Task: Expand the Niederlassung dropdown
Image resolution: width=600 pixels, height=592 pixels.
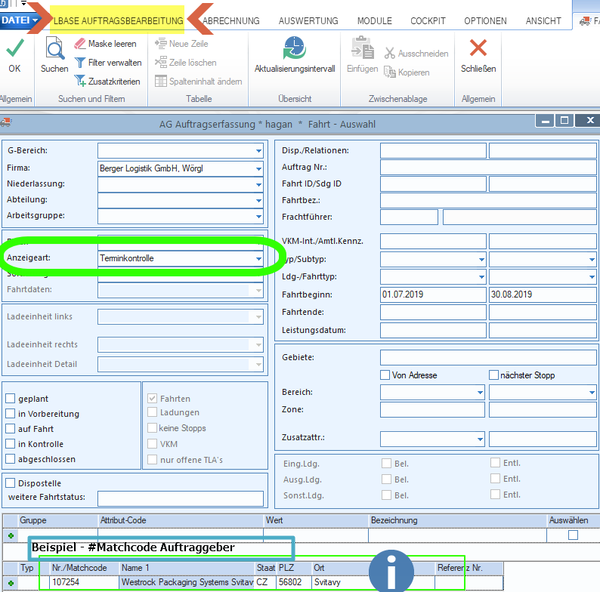Action: pyautogui.click(x=259, y=184)
